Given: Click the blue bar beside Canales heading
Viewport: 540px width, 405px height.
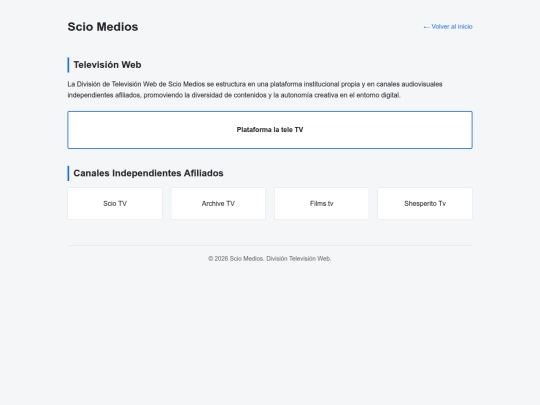Looking at the screenshot, I should 68,173.
